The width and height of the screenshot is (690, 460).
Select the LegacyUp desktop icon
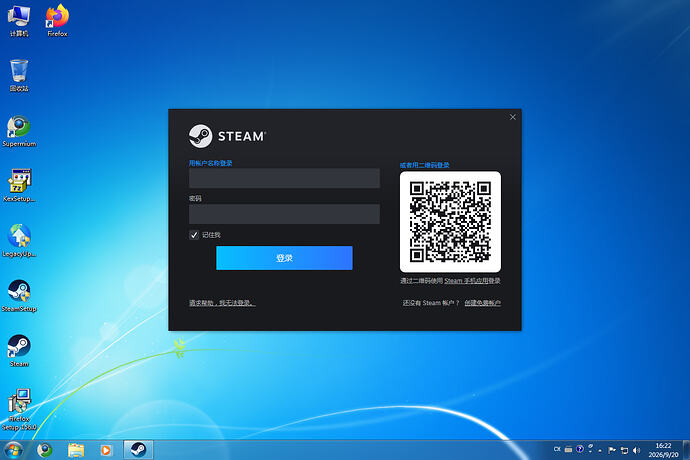click(19, 241)
